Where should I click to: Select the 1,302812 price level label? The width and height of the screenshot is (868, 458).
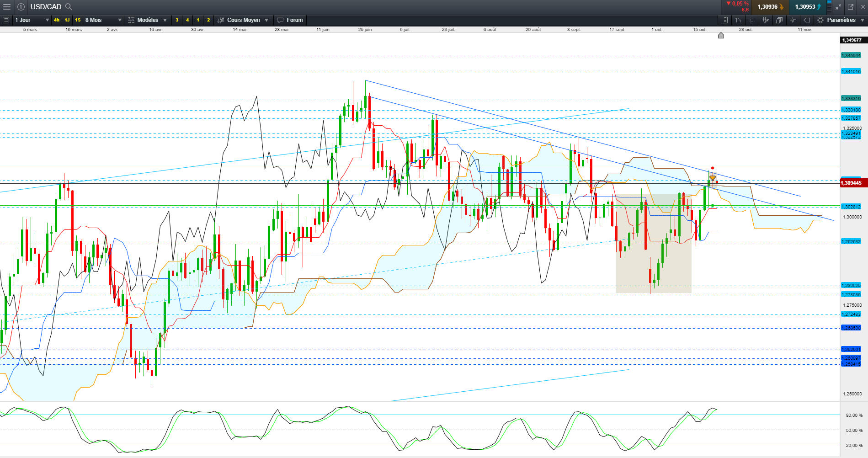[x=851, y=207]
